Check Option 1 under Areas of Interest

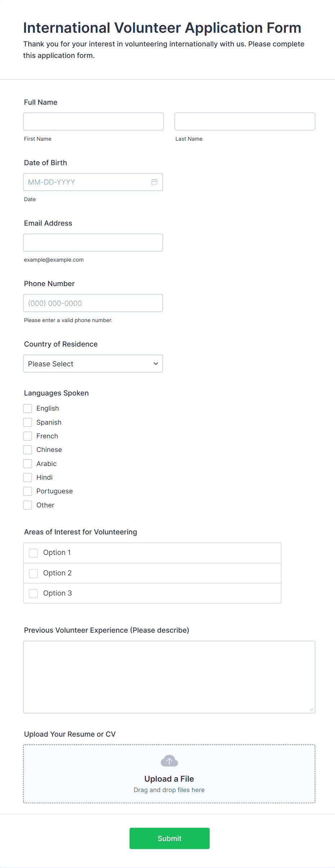point(33,553)
